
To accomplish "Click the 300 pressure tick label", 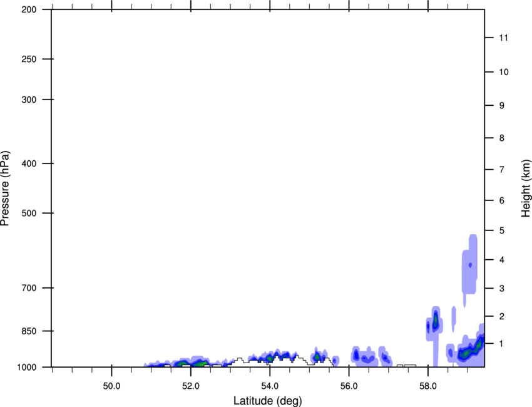I will (29, 100).
